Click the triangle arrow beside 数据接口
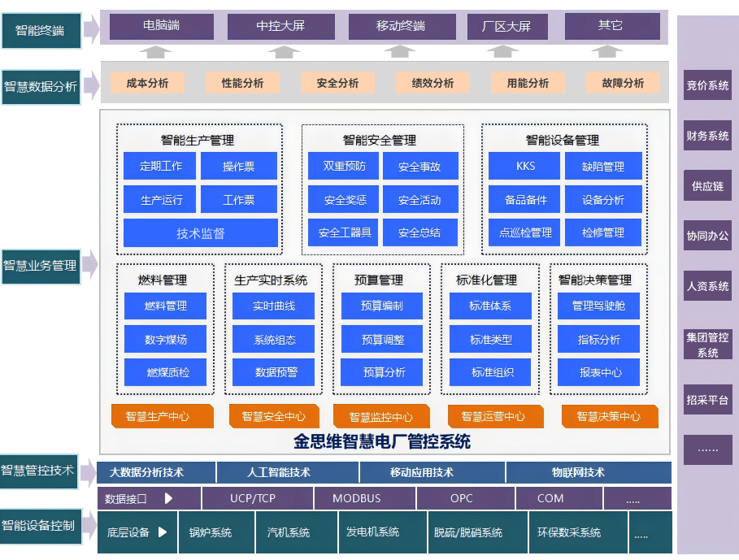This screenshot has height=560, width=739. pyautogui.click(x=168, y=498)
